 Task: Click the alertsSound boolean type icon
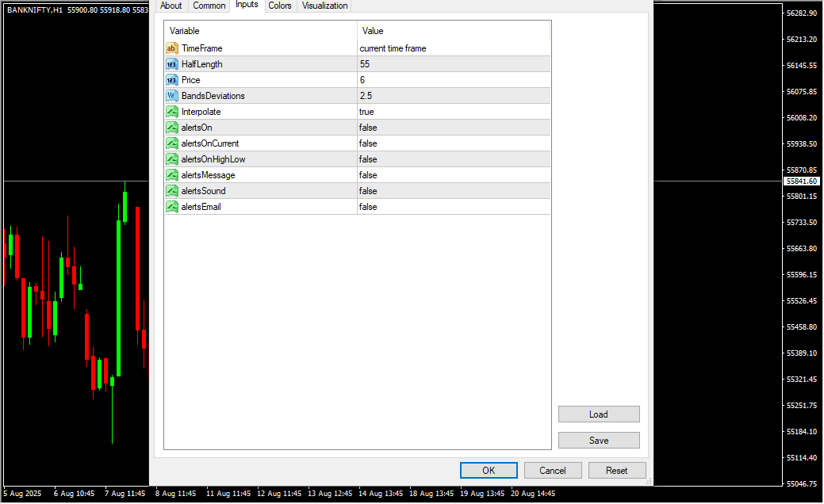(171, 191)
